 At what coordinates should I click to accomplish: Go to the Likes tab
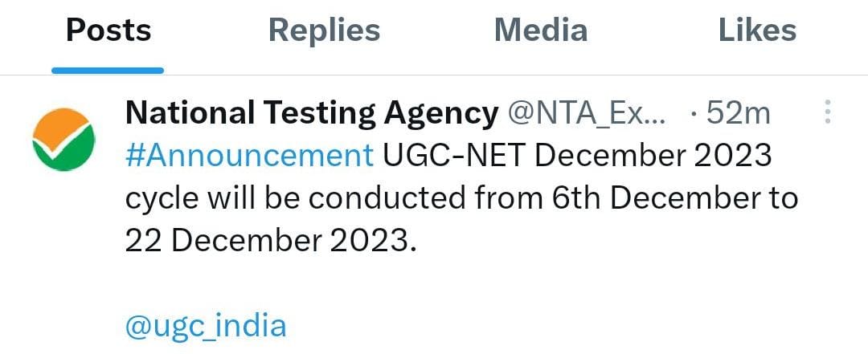pyautogui.click(x=757, y=31)
